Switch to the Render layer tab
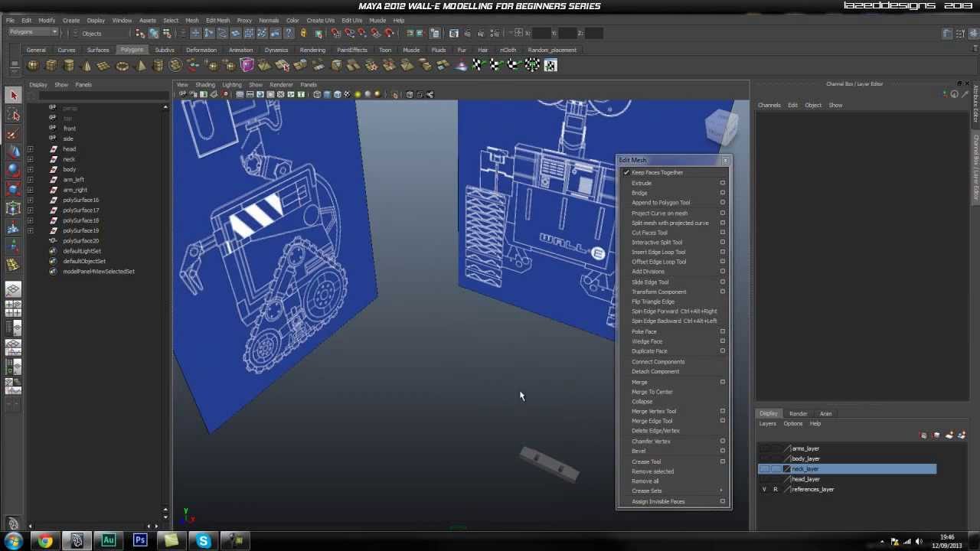The image size is (980, 551). 798,413
